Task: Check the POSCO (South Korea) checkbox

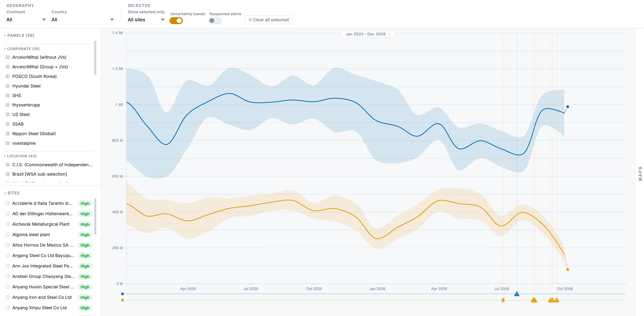Action: (x=8, y=76)
